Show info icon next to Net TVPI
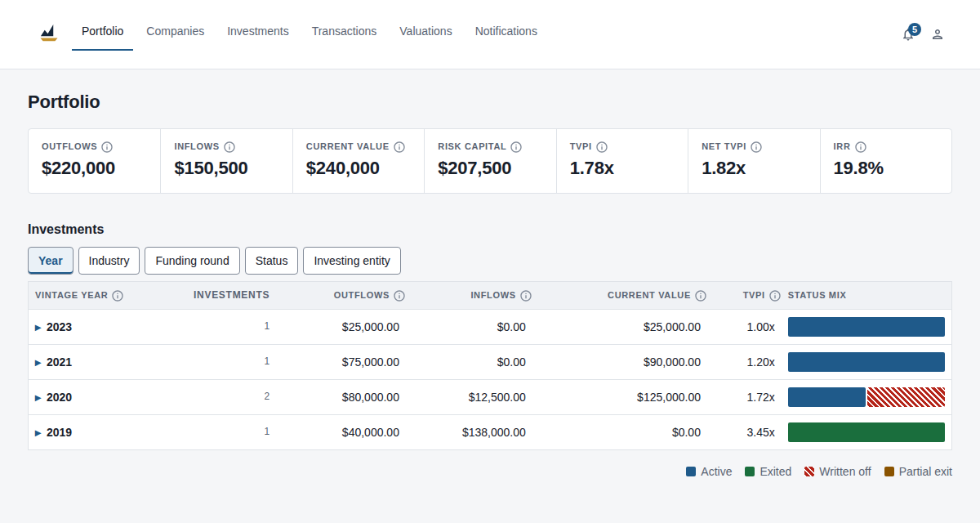The width and height of the screenshot is (980, 523). [756, 147]
